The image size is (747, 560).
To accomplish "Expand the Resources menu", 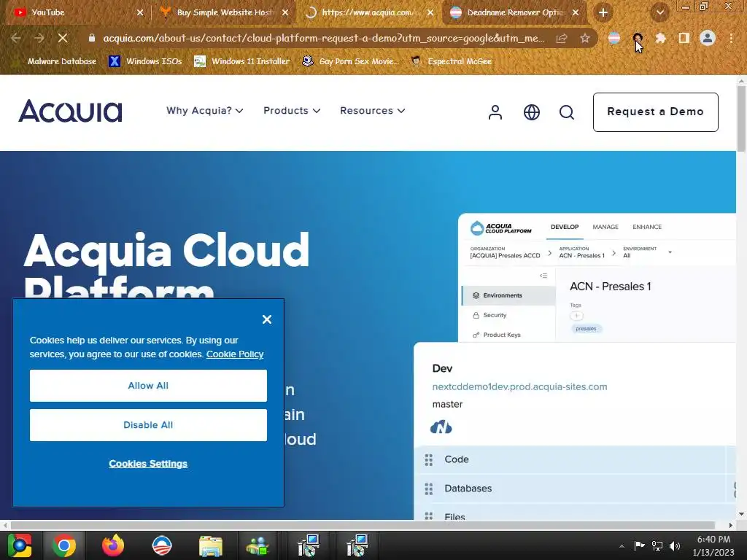I will tap(373, 111).
